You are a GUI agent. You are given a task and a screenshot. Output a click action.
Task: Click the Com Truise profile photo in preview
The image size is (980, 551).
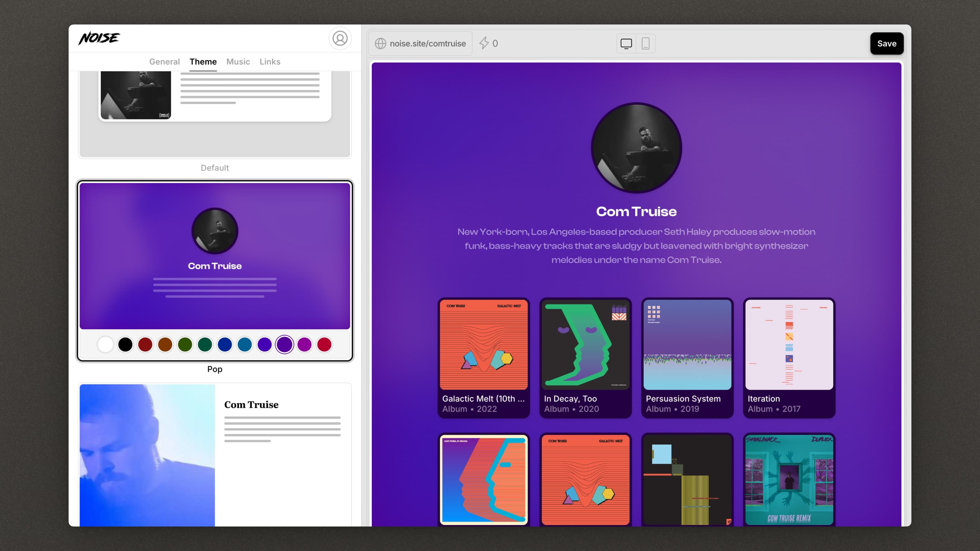[636, 148]
